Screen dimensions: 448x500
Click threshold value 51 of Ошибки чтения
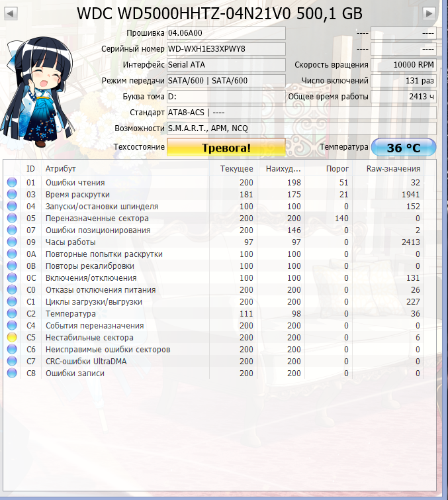coord(344,182)
